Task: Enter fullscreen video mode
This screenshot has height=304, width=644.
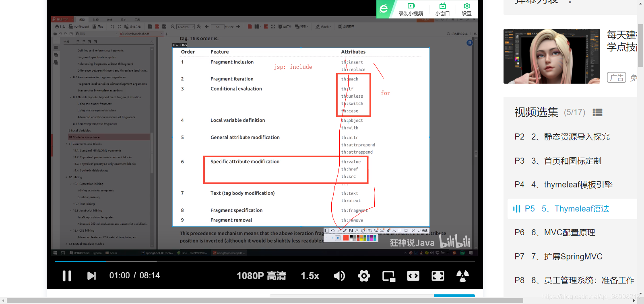Action: [438, 276]
